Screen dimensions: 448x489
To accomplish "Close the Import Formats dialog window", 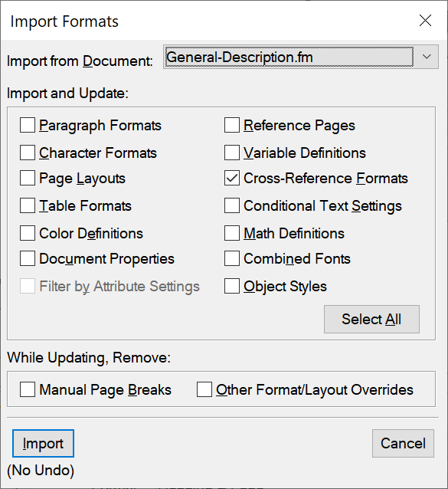I will [425, 21].
